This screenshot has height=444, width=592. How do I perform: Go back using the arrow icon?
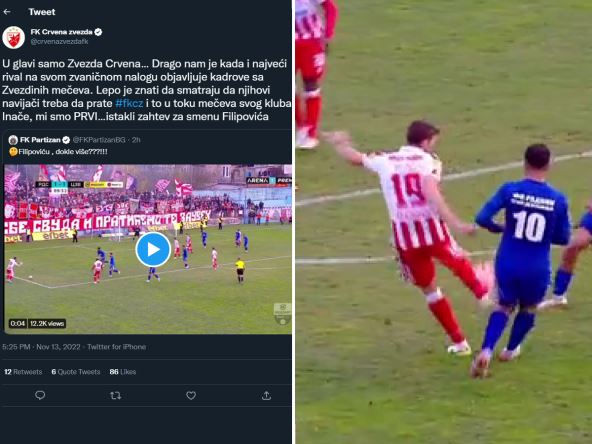pos(7,12)
